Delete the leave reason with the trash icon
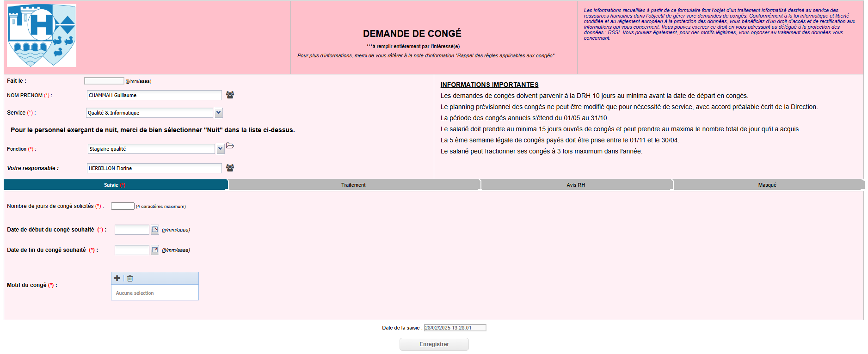The height and width of the screenshot is (354, 868). pos(130,278)
